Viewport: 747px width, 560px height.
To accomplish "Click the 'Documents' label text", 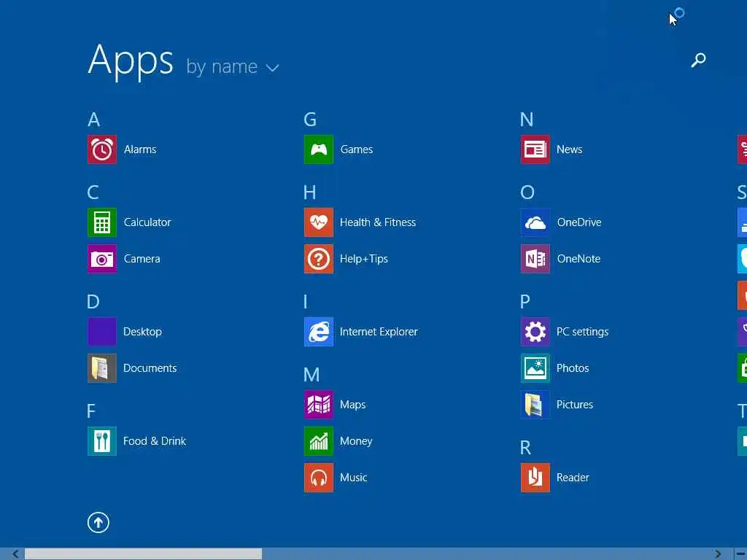I will click(x=150, y=368).
